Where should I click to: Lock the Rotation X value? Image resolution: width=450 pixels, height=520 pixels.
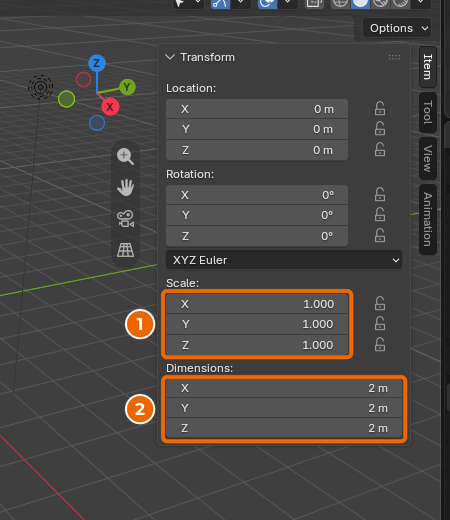click(x=380, y=195)
